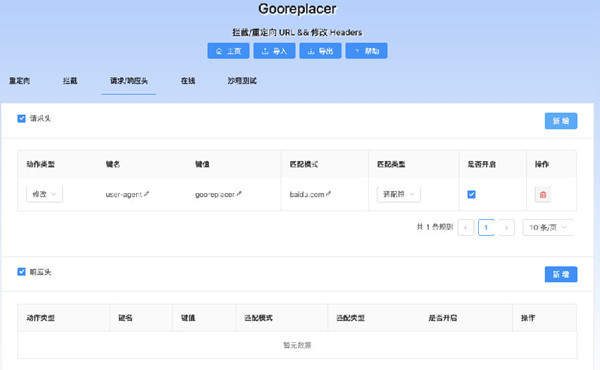This screenshot has height=370, width=600.
Task: Click the 暂无数据 empty table text
Action: 297,345
